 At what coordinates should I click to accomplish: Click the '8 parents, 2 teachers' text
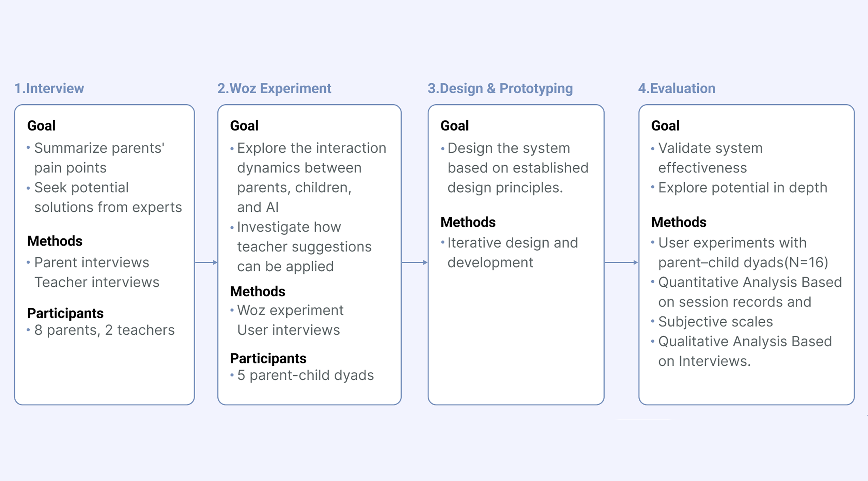point(104,330)
